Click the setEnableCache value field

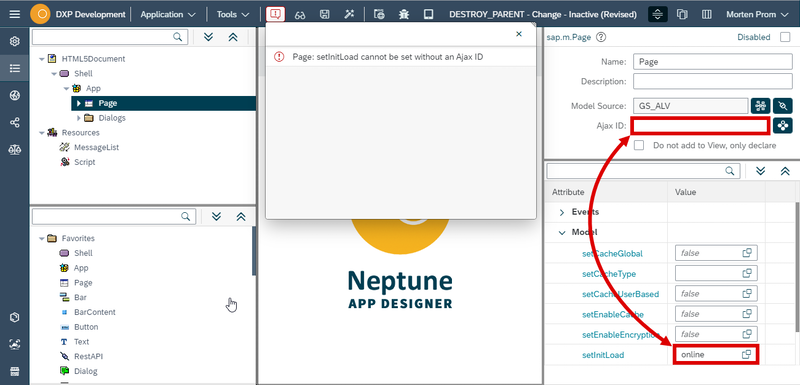(x=716, y=314)
